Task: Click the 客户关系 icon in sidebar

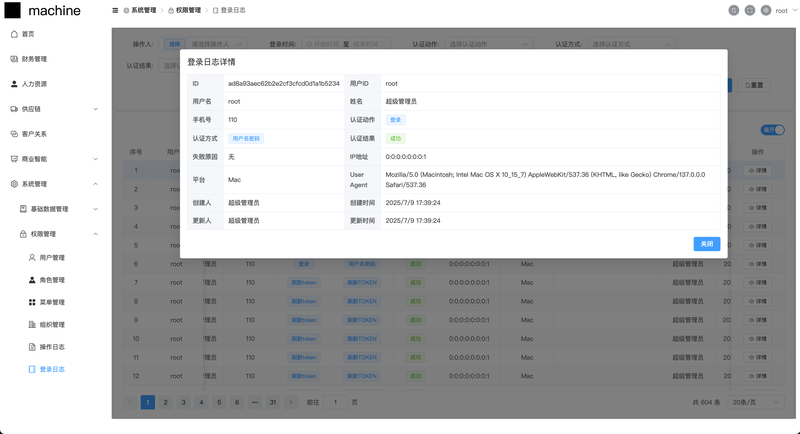Action: [14, 134]
